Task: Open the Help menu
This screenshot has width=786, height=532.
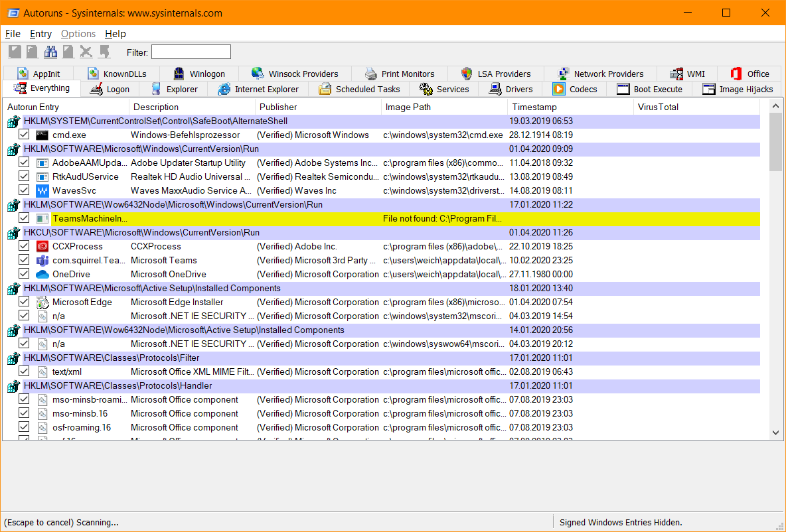Action: click(116, 34)
